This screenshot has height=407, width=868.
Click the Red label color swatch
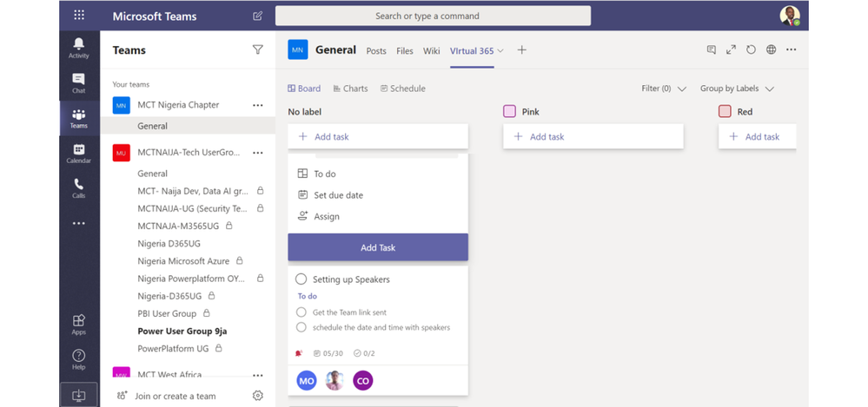725,112
